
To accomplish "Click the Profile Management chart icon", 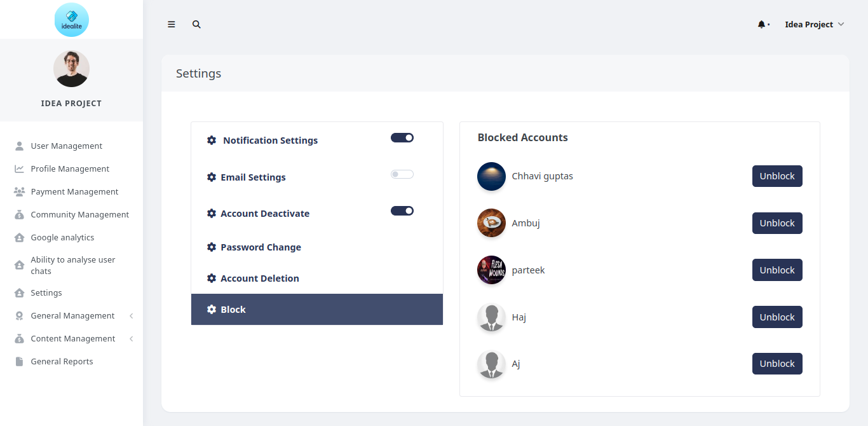I will (x=19, y=169).
